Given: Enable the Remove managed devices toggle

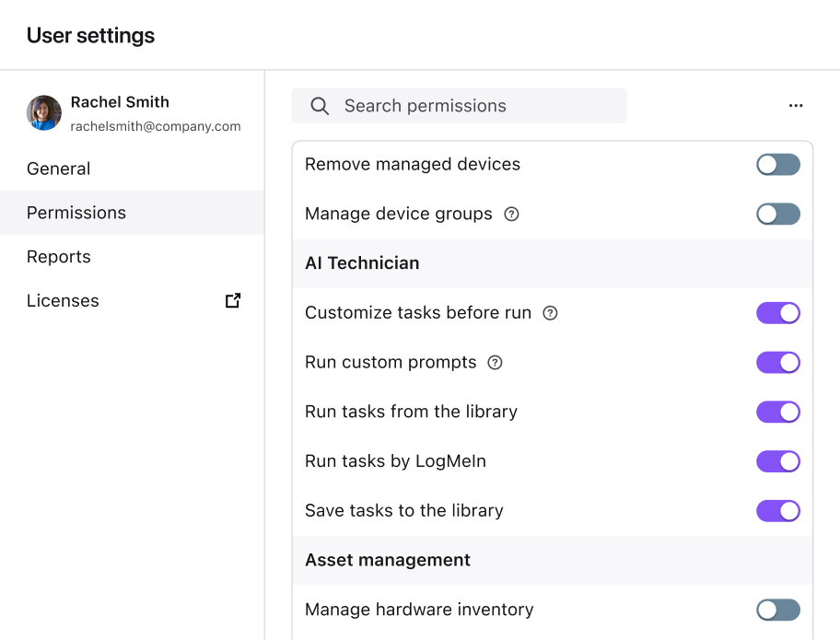Looking at the screenshot, I should click(777, 165).
